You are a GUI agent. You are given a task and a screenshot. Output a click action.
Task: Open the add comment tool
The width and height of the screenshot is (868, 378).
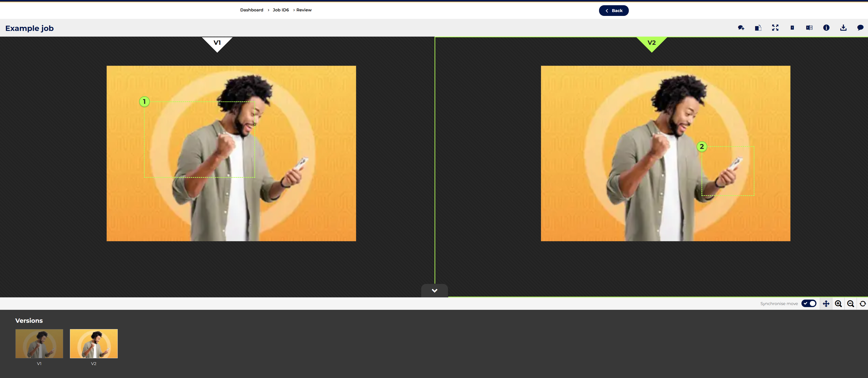(x=741, y=28)
